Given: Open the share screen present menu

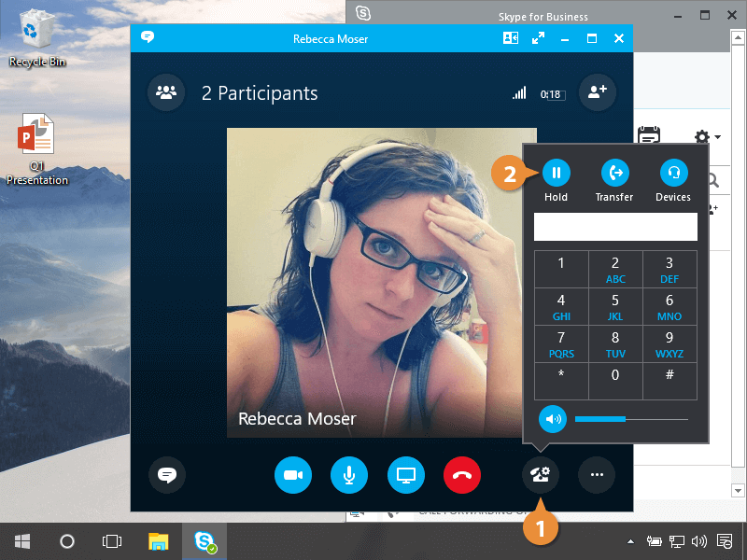Looking at the screenshot, I should coord(406,475).
